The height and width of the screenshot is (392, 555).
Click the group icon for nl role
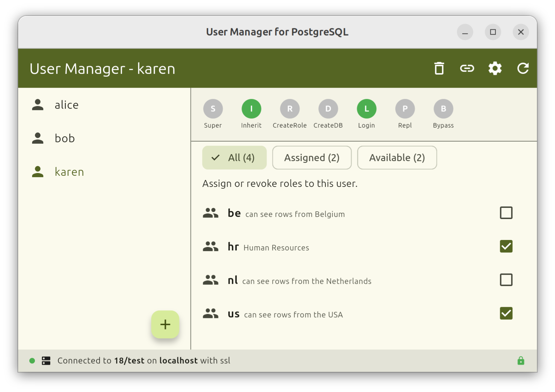pos(210,280)
